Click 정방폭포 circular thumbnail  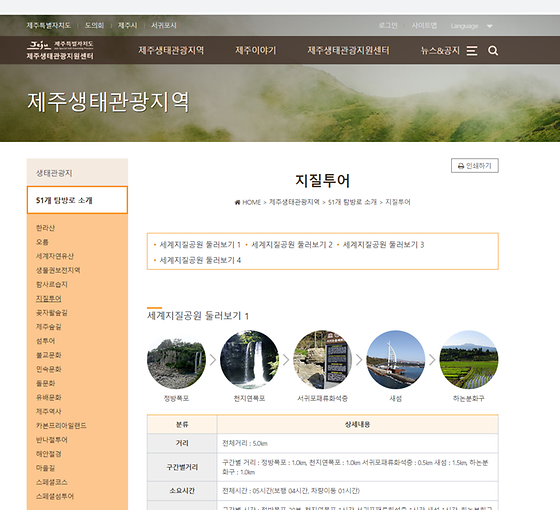tap(176, 359)
